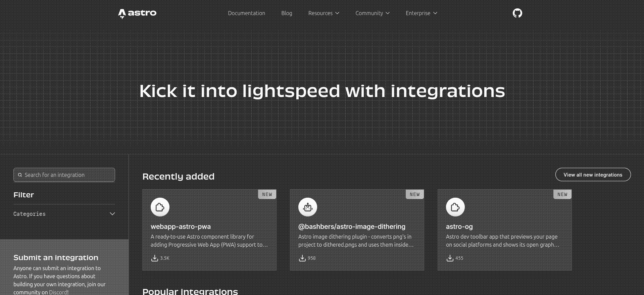Click the Recently added heading
Image resolution: width=644 pixels, height=295 pixels.
coord(178,177)
